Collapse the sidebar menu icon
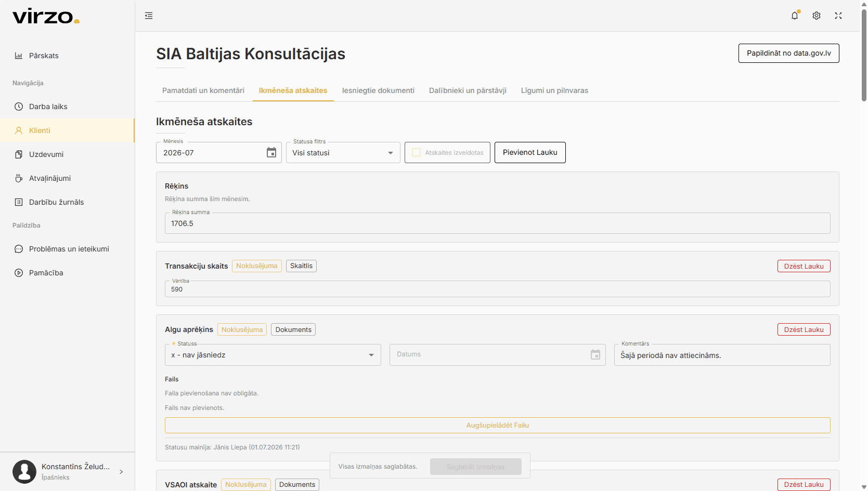The image size is (868, 491). pyautogui.click(x=149, y=16)
